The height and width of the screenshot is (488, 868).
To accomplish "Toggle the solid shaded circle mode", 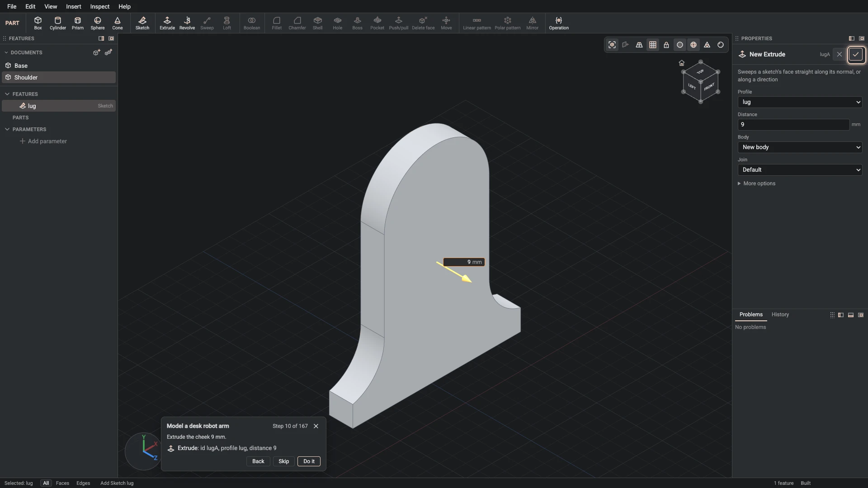I will point(680,45).
